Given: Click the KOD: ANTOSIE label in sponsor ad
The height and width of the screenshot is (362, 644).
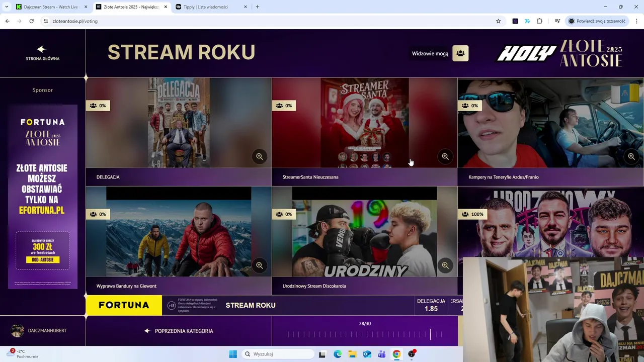Looking at the screenshot, I should [x=43, y=260].
